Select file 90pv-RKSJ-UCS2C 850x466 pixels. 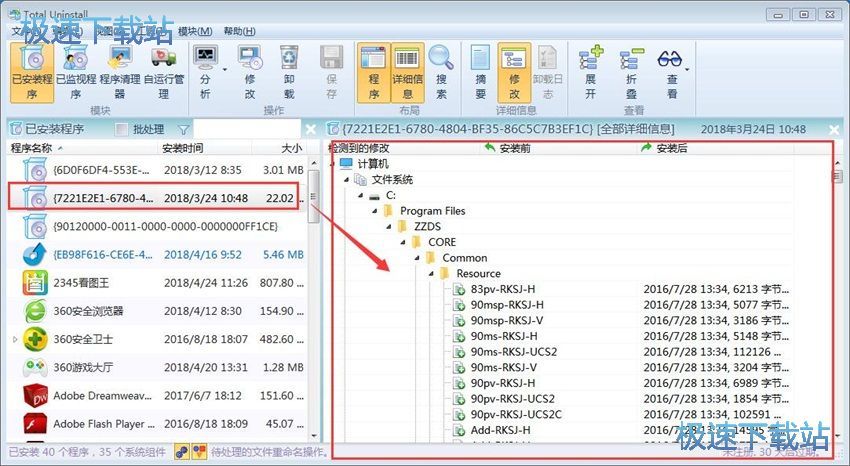tap(516, 415)
